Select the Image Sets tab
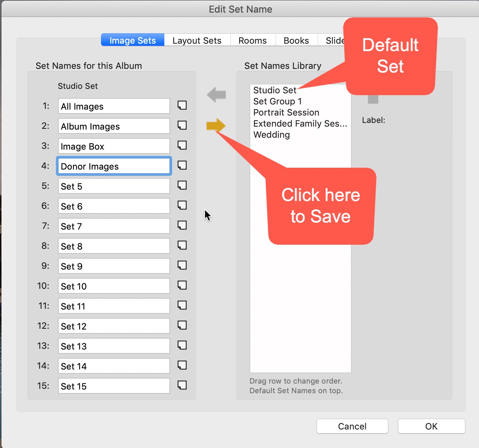This screenshot has height=448, width=479. click(133, 40)
